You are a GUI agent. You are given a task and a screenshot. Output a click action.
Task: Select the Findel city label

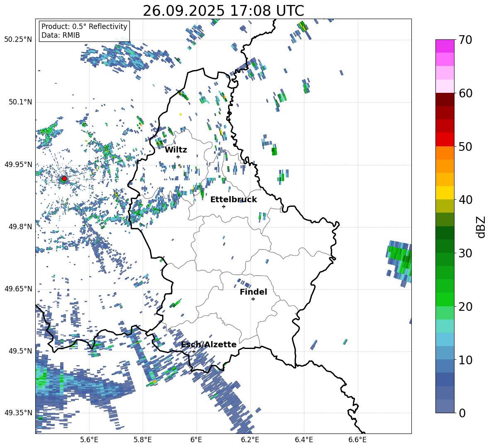pyautogui.click(x=253, y=292)
